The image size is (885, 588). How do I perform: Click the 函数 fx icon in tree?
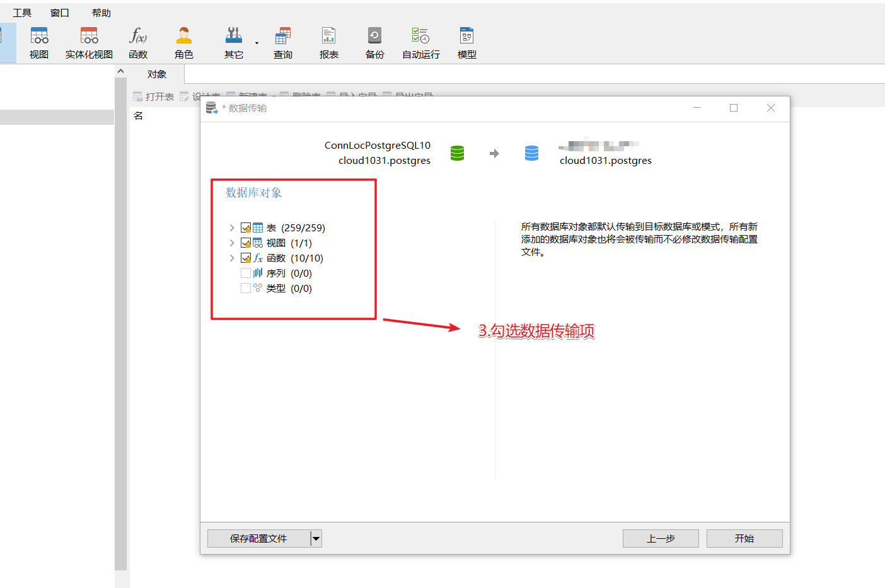[x=258, y=258]
